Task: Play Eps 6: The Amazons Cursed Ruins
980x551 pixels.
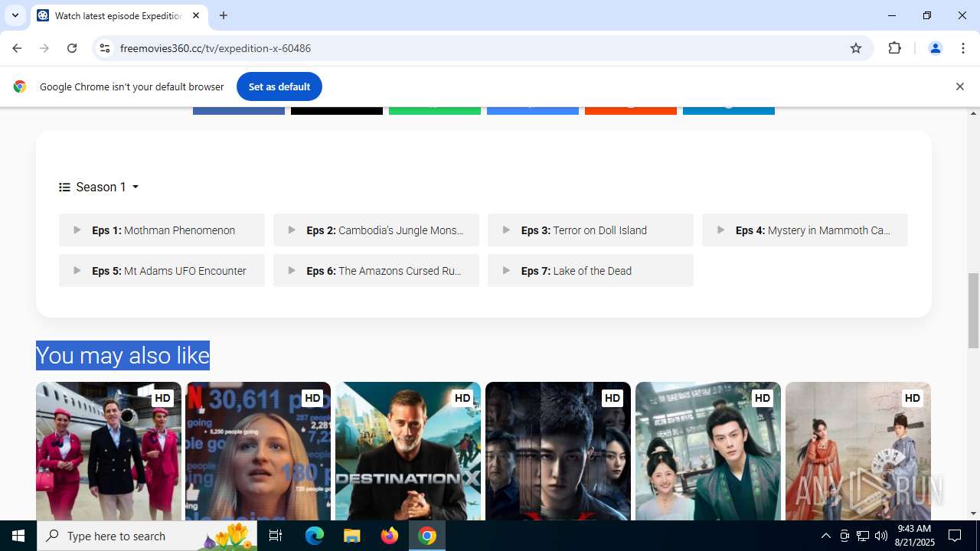Action: click(376, 270)
